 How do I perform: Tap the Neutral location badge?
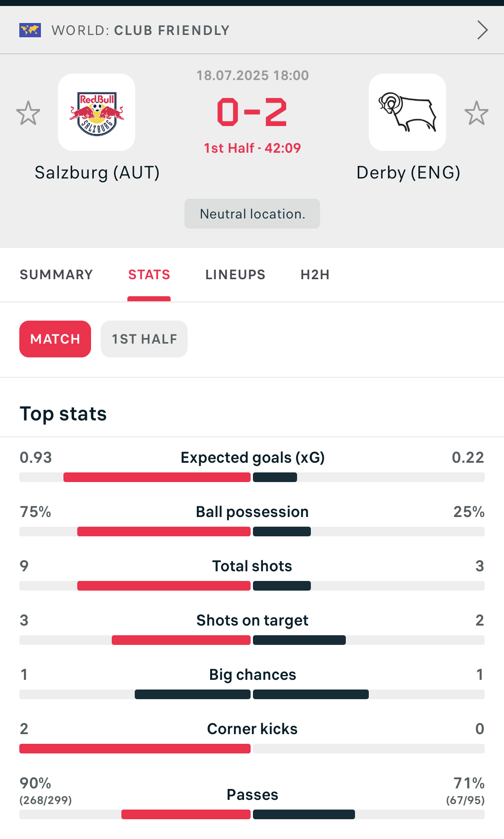[x=252, y=214]
